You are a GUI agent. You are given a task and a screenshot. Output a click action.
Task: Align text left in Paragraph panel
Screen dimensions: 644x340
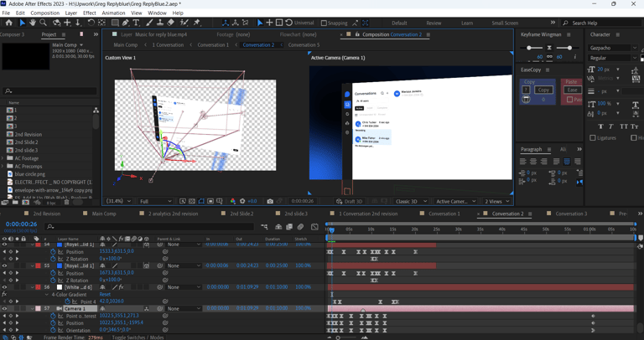click(523, 161)
